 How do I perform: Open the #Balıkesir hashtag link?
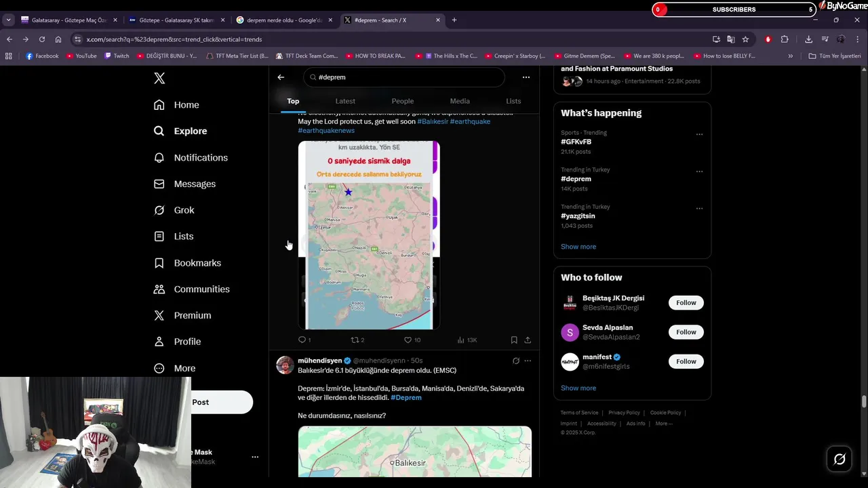pos(433,121)
